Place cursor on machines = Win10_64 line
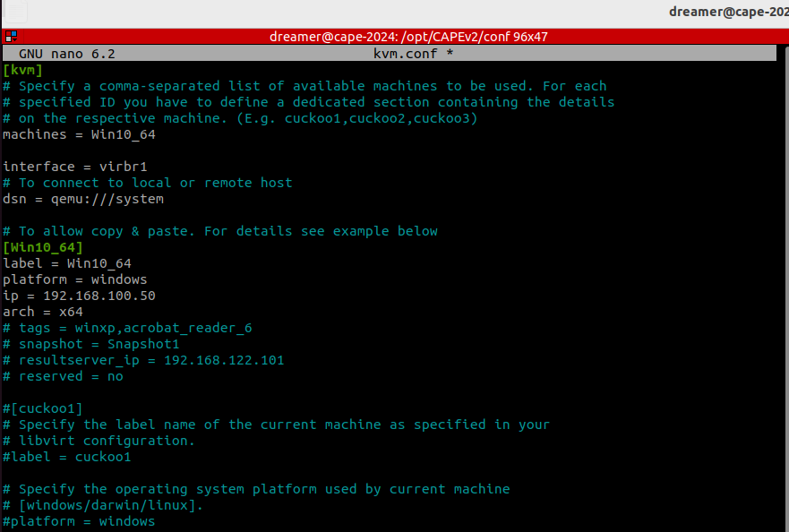 pyautogui.click(x=79, y=134)
